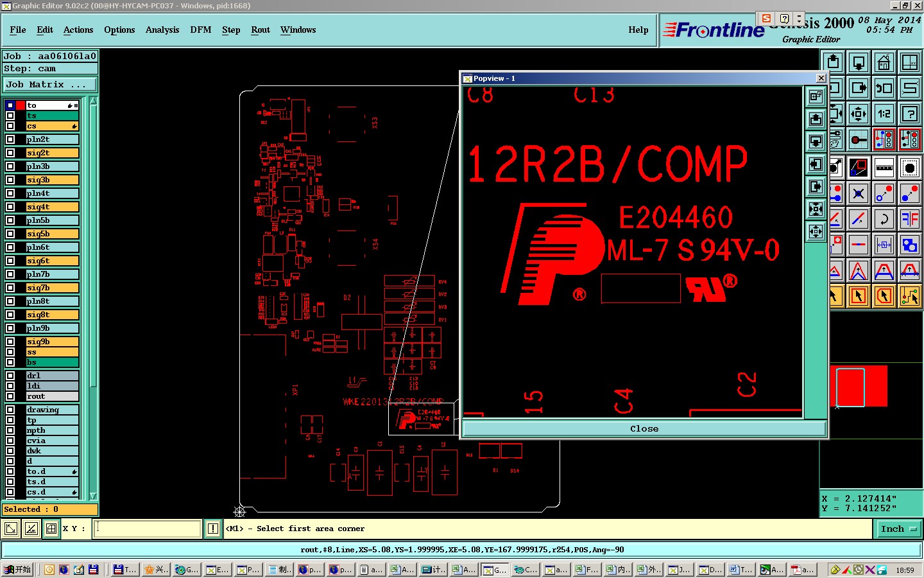Viewport: 924px width, 578px height.
Task: Select the sig9b layer name
Action: [x=52, y=342]
